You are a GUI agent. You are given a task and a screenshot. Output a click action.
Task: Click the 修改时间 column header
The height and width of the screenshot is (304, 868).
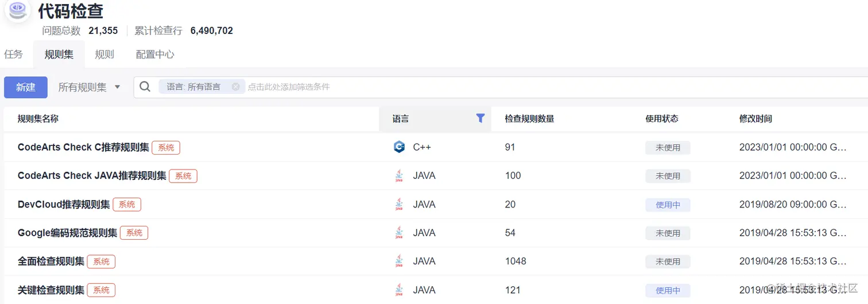[755, 118]
